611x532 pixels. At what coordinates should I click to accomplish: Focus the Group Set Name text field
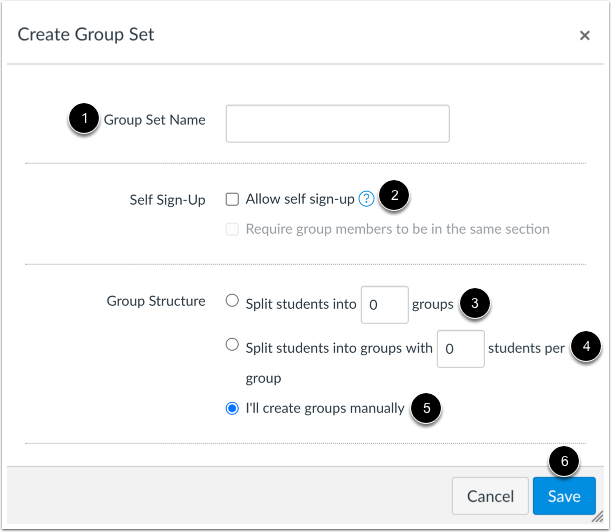click(337, 123)
